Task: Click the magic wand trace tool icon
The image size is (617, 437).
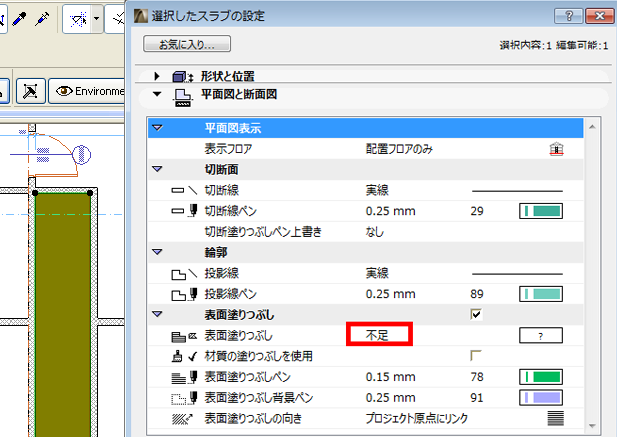Action: pos(78,19)
